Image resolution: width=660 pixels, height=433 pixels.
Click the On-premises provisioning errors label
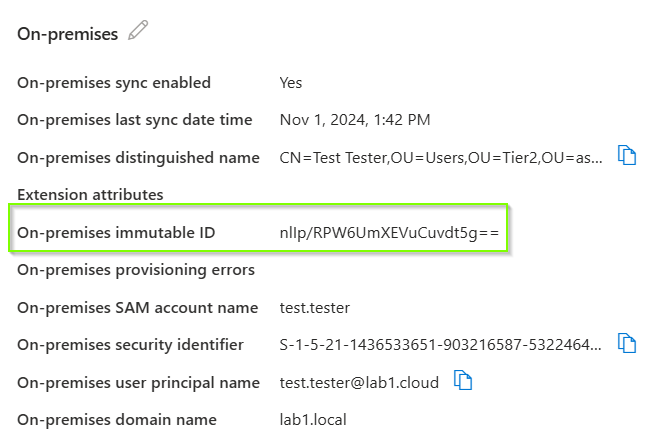coord(136,270)
